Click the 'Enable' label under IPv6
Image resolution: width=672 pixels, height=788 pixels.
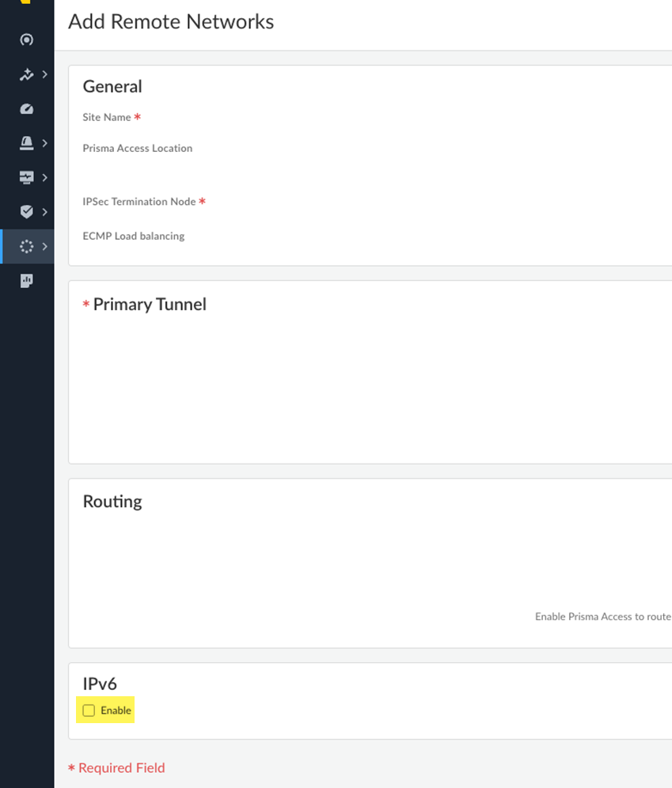click(x=116, y=710)
